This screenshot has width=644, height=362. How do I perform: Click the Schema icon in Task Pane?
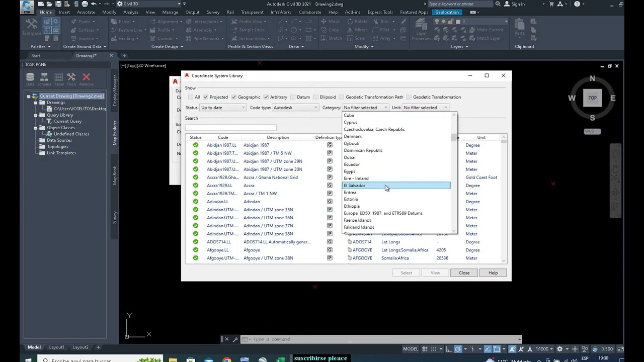tap(44, 79)
